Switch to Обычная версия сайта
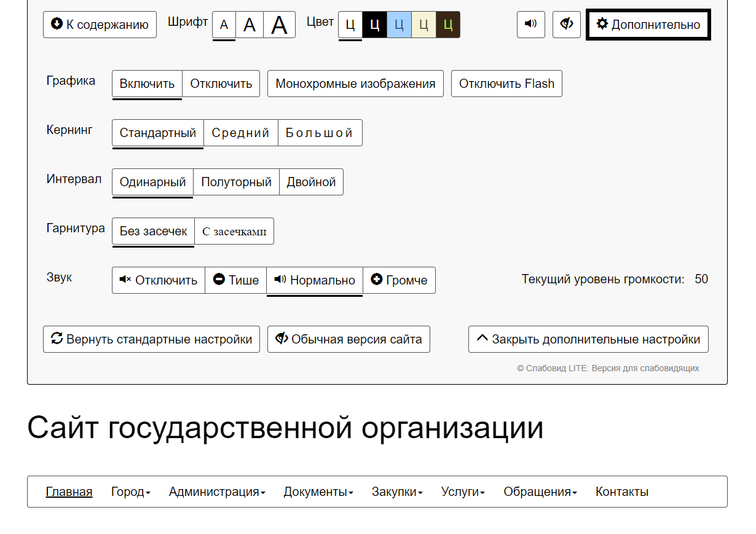The height and width of the screenshot is (534, 756). (348, 339)
